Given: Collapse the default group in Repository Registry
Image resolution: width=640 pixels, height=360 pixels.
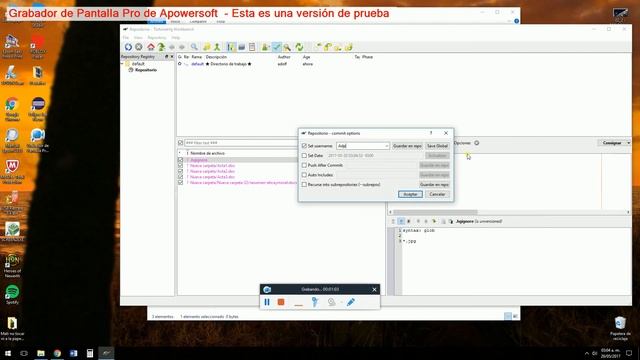Looking at the screenshot, I should click(x=122, y=64).
